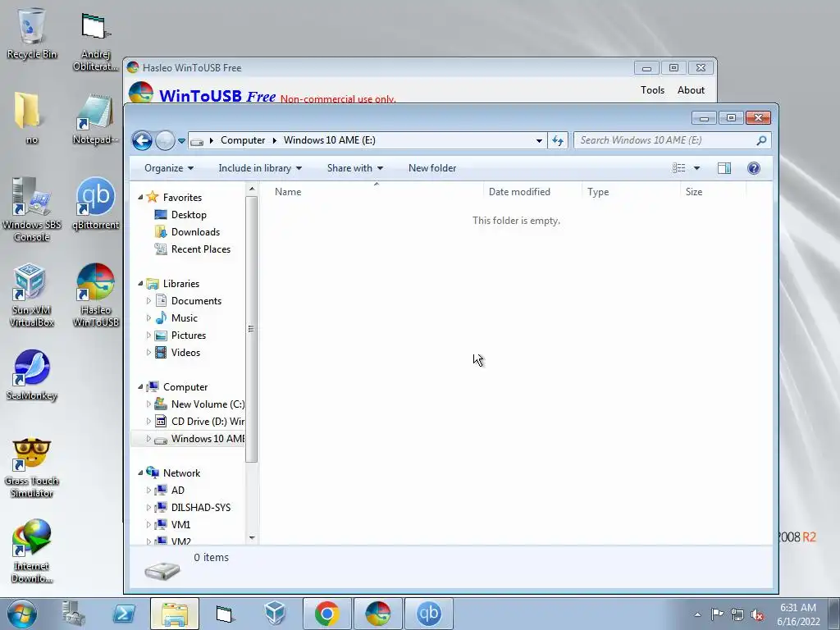Open Internet Download Manager desktop icon

pos(32,551)
